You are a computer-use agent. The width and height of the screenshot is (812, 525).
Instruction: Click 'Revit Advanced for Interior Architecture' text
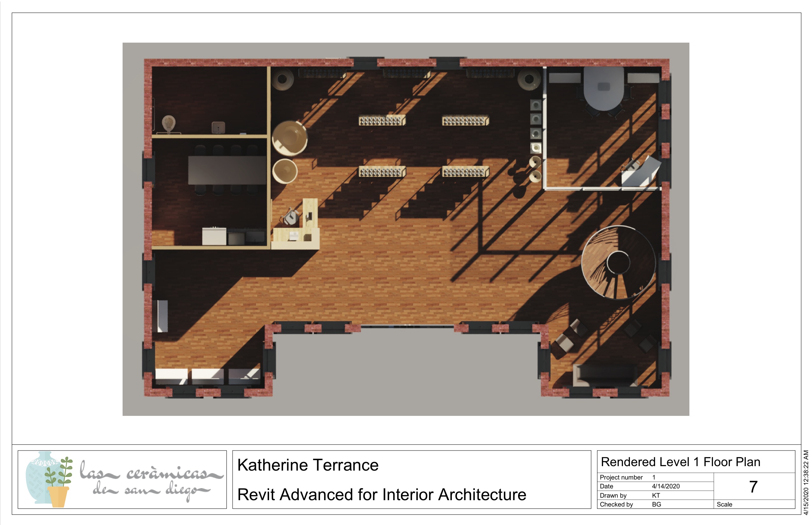(381, 494)
